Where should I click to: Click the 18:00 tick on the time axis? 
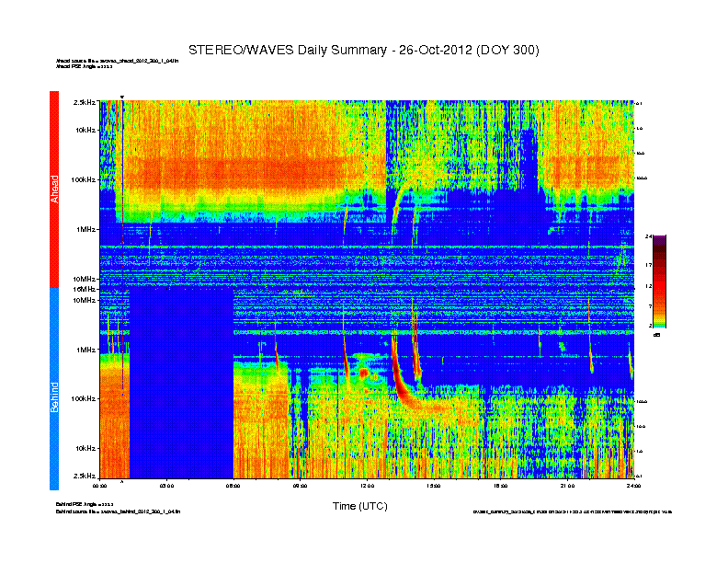(500, 485)
